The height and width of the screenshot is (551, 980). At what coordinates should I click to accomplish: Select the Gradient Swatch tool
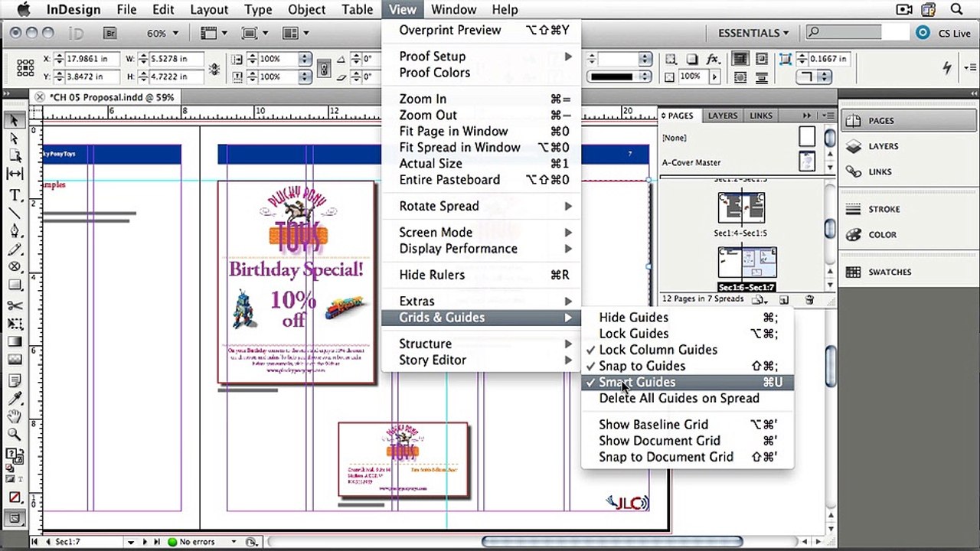coord(15,342)
